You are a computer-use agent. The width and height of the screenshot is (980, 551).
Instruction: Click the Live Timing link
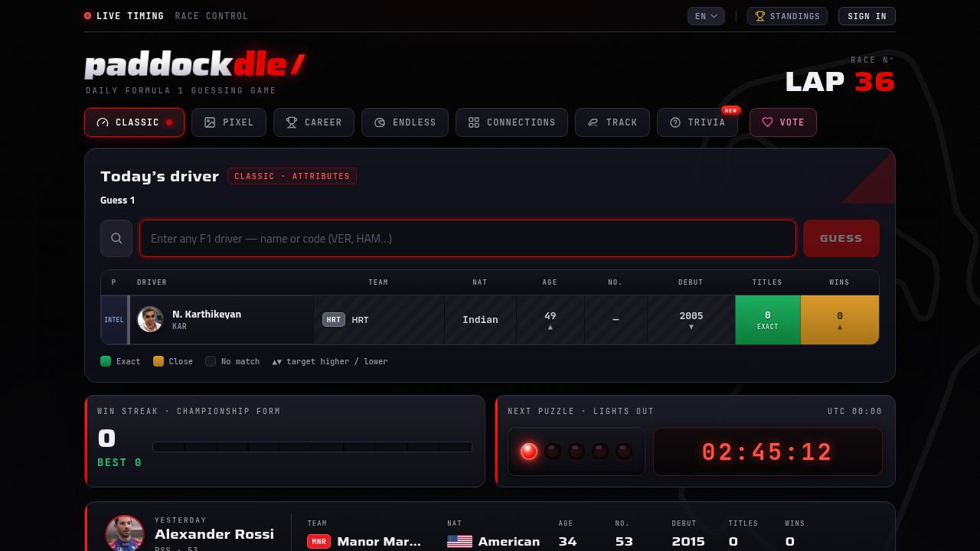coord(124,16)
